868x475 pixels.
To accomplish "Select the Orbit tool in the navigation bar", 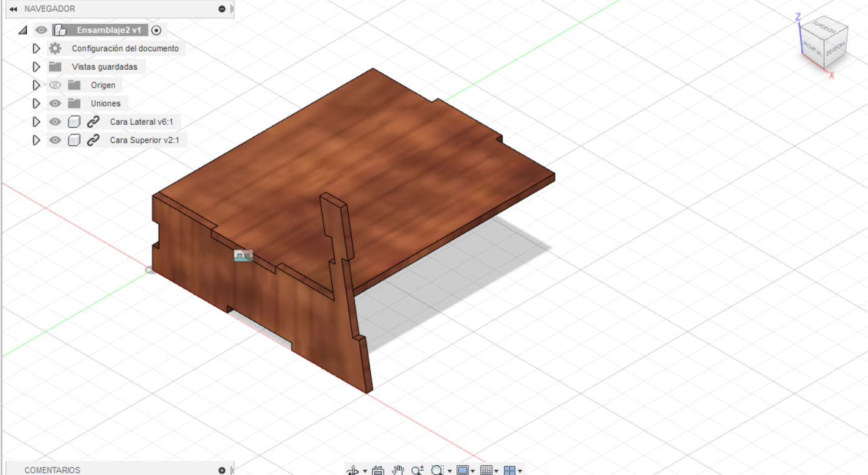I will point(352,470).
